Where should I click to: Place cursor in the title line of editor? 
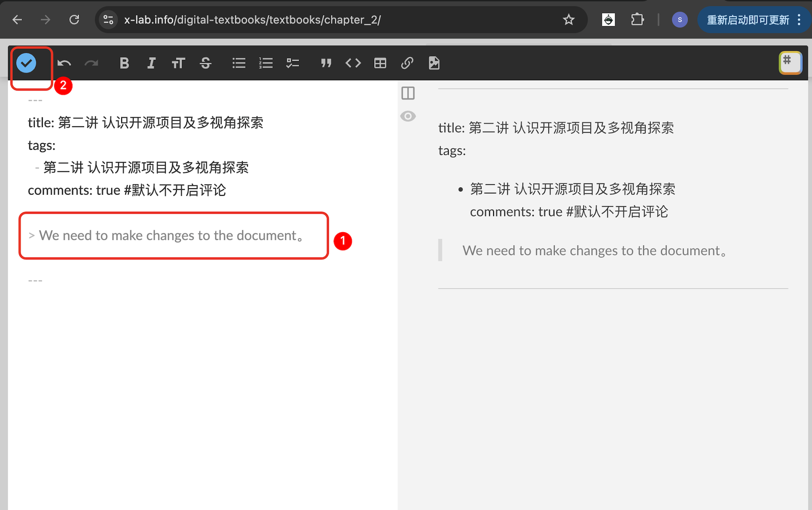pyautogui.click(x=146, y=122)
